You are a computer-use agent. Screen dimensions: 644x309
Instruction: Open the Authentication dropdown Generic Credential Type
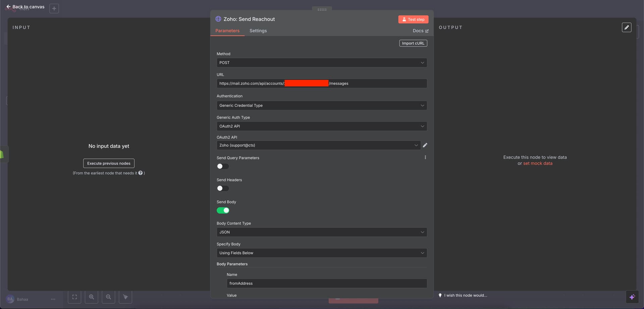pyautogui.click(x=322, y=105)
